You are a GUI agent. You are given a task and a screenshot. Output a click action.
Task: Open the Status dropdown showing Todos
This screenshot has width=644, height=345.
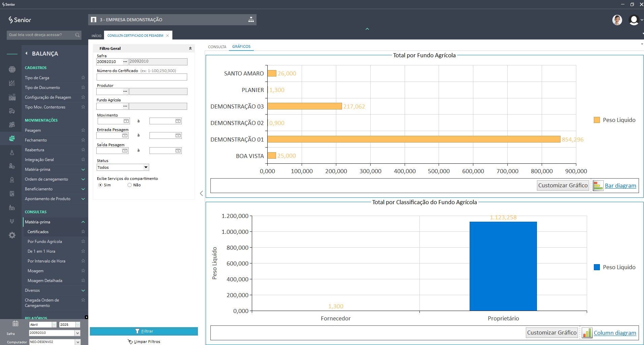pos(146,167)
